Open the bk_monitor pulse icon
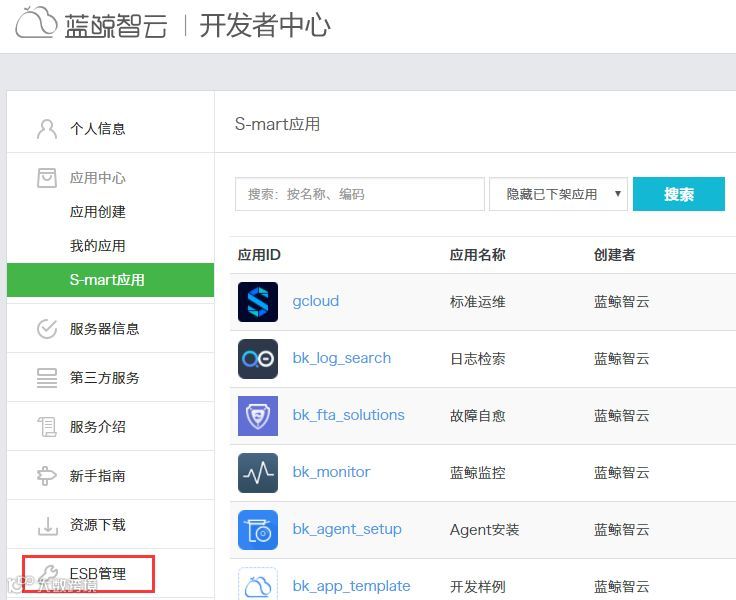This screenshot has width=736, height=600. (258, 473)
